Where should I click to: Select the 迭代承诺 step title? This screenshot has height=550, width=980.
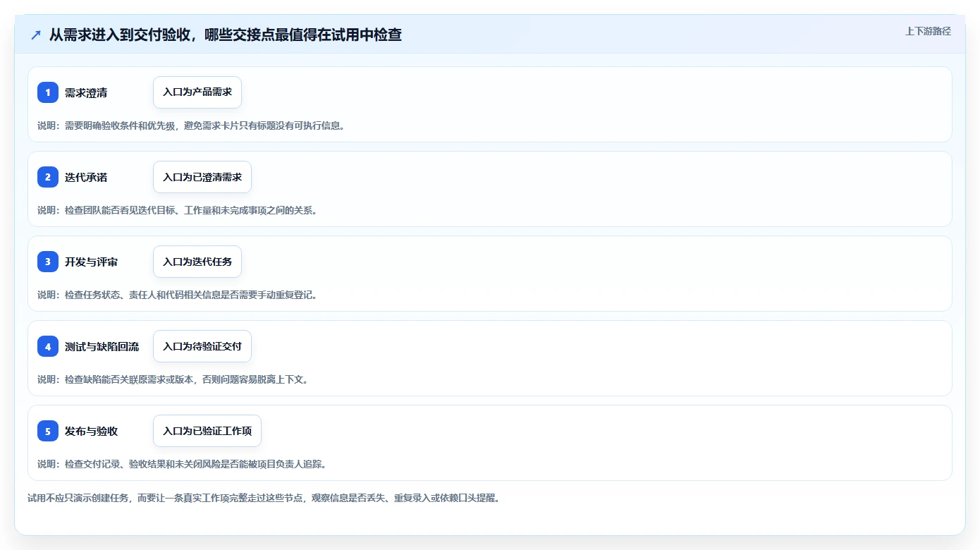[x=86, y=177]
